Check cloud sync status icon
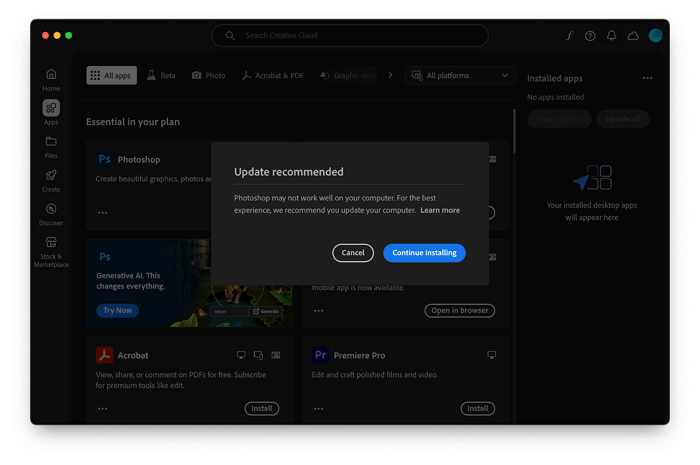The image size is (700, 465). click(633, 36)
